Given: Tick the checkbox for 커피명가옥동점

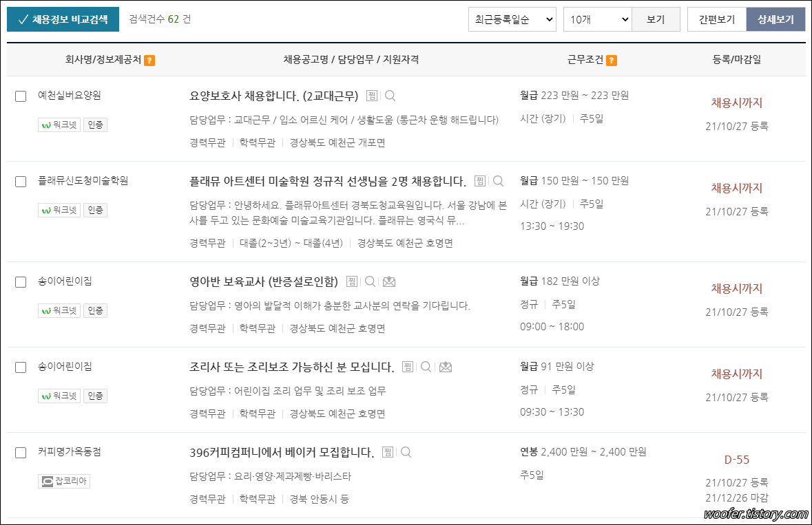Looking at the screenshot, I should [21, 453].
